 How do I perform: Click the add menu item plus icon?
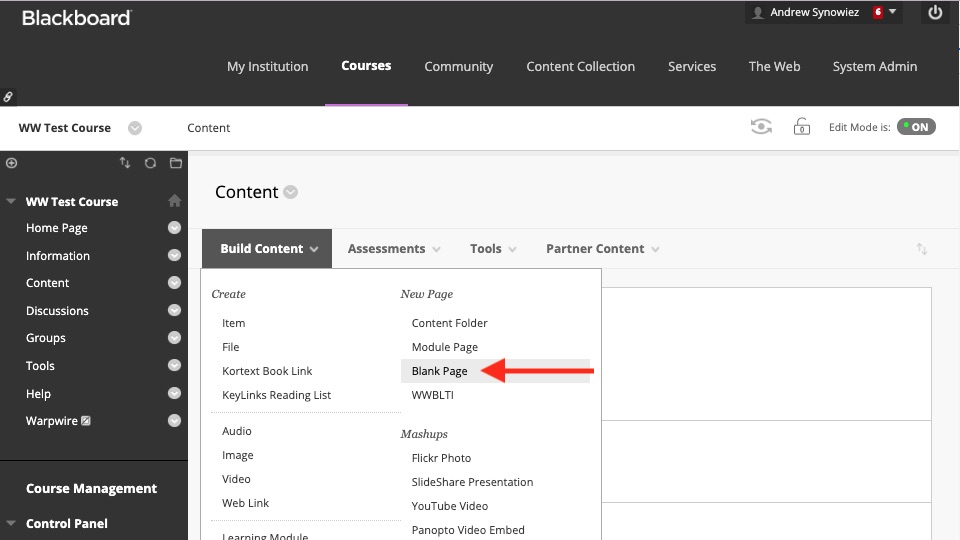point(12,163)
